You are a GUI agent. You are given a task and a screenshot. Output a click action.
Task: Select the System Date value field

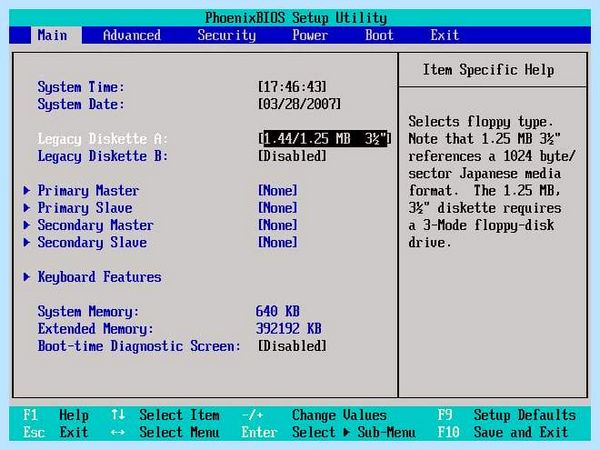click(299, 104)
